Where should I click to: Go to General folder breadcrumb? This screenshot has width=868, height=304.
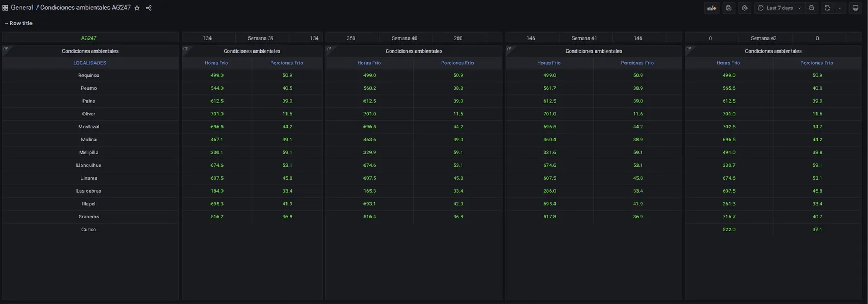[x=22, y=8]
